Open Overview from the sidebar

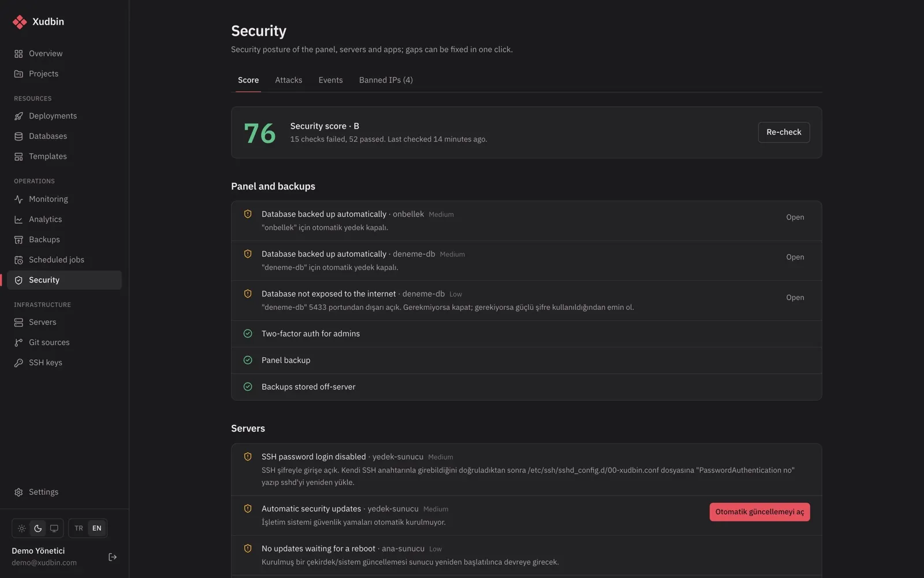64,54
